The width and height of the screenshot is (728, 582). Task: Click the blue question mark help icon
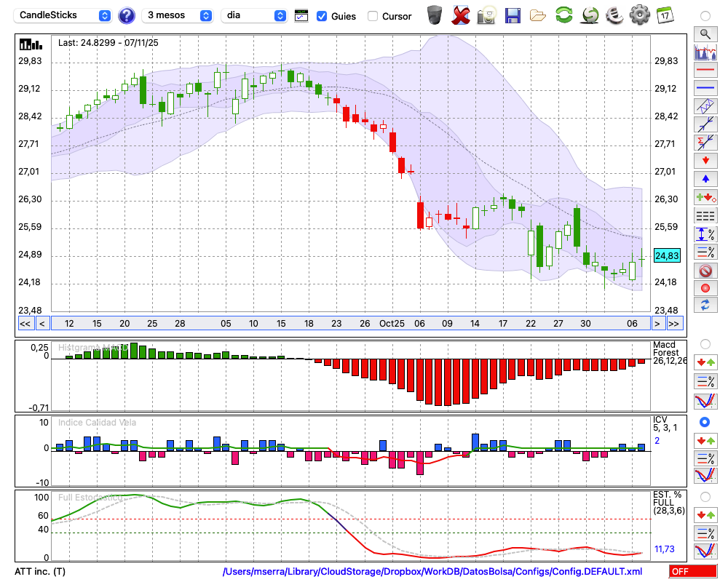[x=127, y=15]
